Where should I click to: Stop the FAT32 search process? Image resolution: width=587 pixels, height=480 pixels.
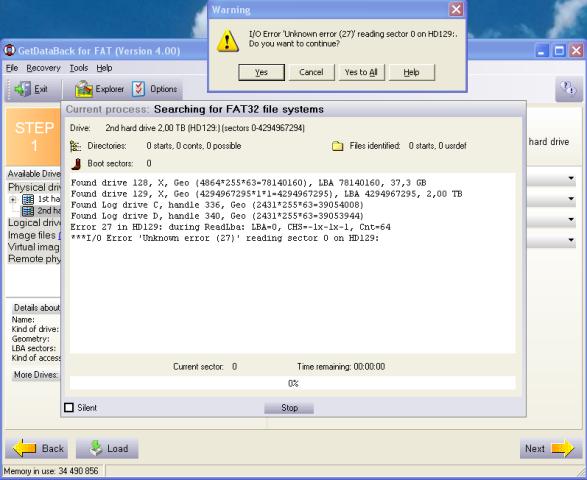click(289, 408)
